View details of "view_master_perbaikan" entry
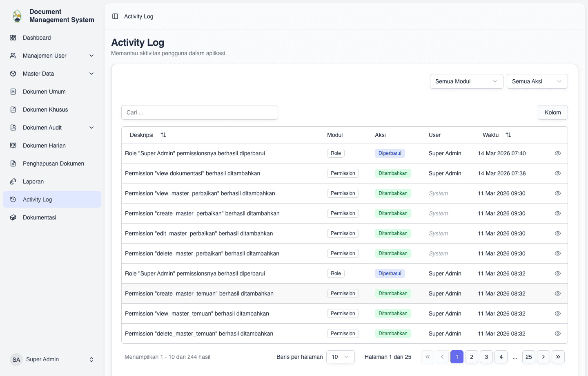 558,193
